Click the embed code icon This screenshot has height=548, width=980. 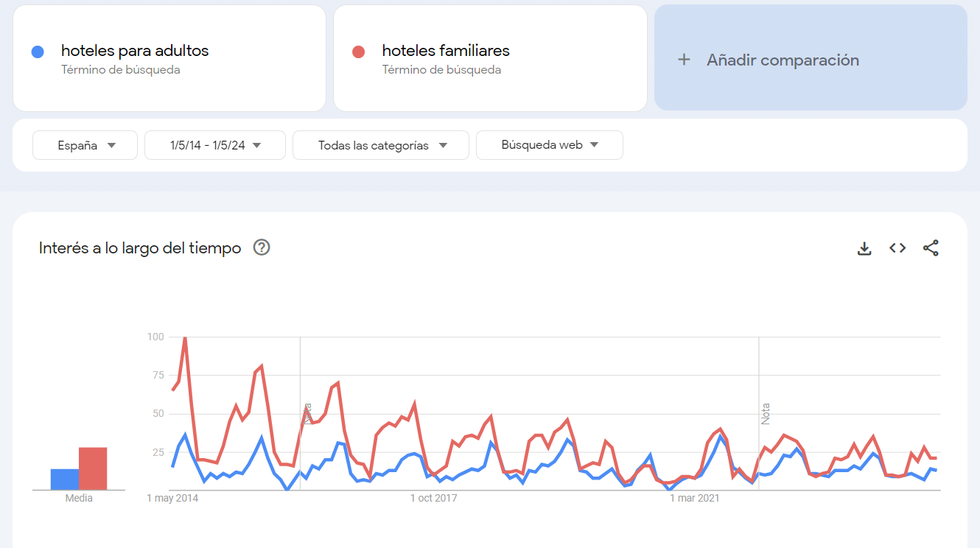(x=897, y=248)
